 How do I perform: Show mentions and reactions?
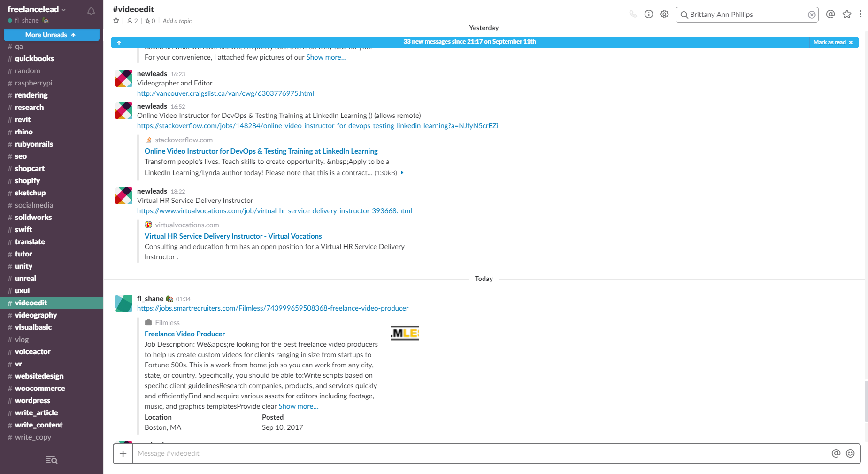coord(830,14)
